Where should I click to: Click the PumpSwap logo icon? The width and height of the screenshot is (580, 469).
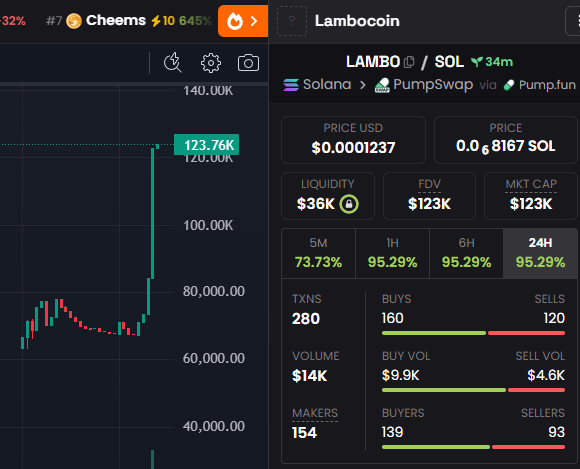click(x=382, y=85)
